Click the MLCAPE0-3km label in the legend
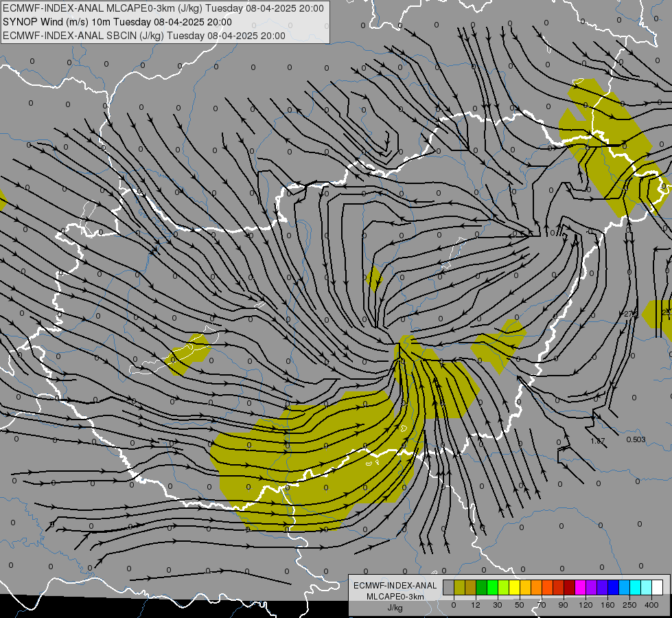 (x=395, y=597)
